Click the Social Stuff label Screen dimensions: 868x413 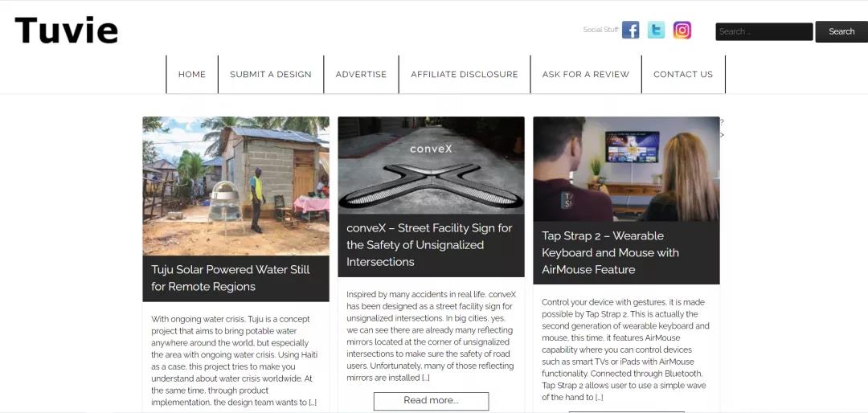pyautogui.click(x=600, y=30)
